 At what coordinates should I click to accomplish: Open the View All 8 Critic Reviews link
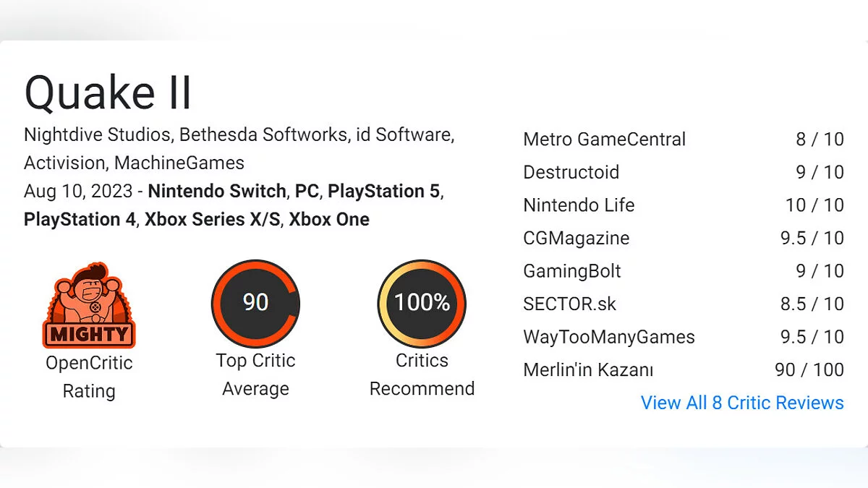(742, 403)
